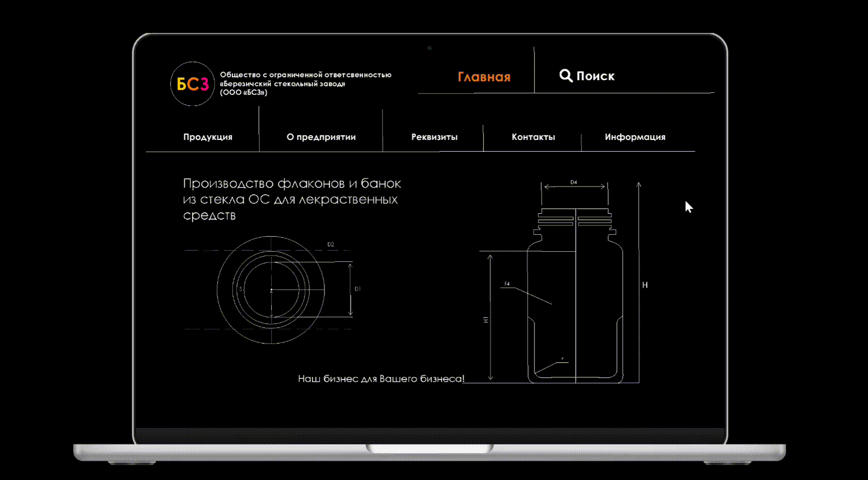Open the Информация menu item
This screenshot has width=868, height=480.
point(635,137)
